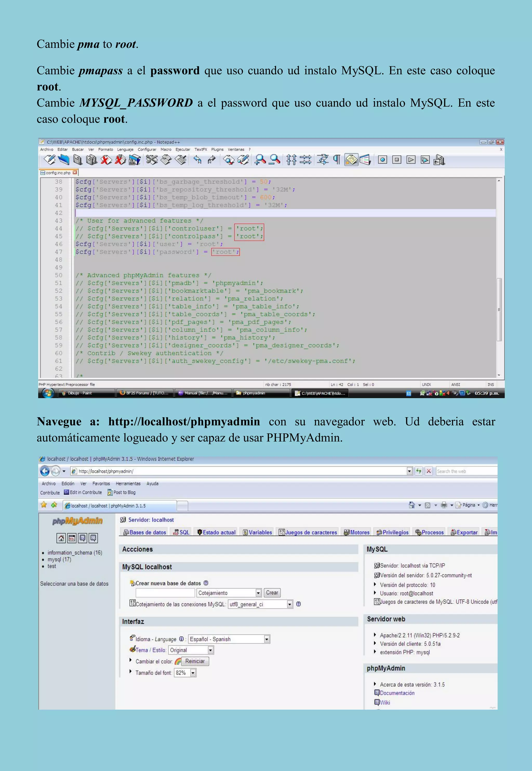Click the Favorites star icon in IE
Viewport: 532px width, 771px height.
44,505
